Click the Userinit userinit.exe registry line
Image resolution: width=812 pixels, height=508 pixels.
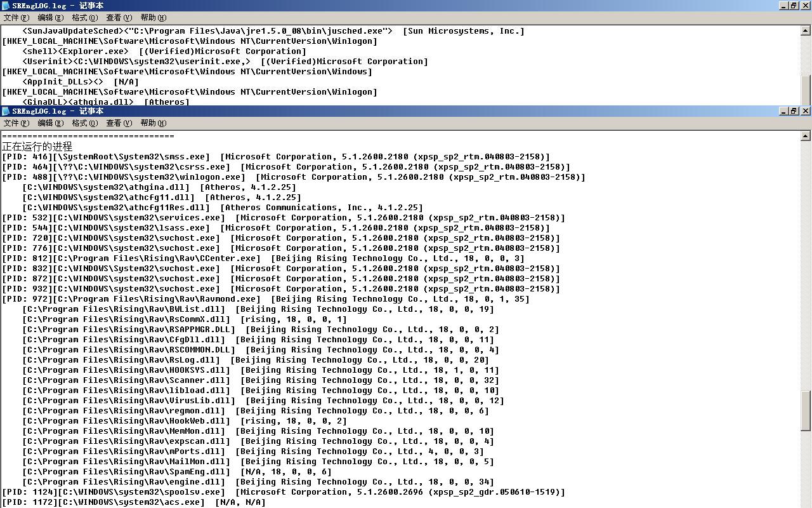(x=225, y=62)
